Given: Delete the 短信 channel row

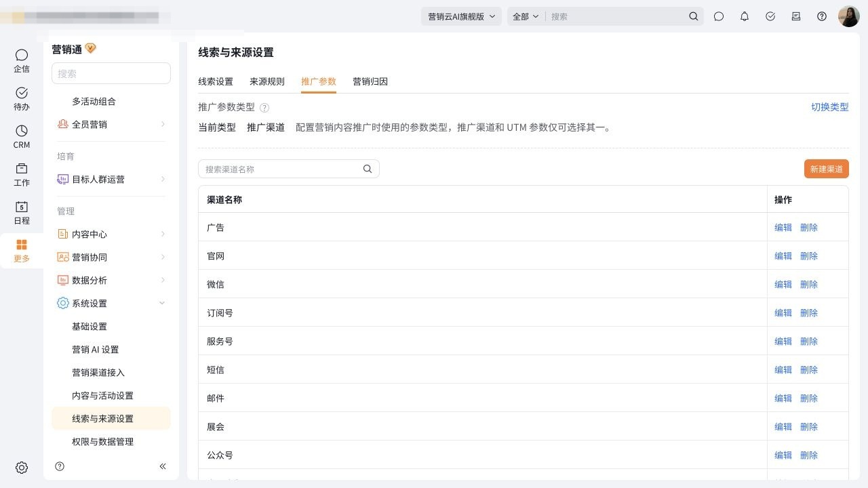Looking at the screenshot, I should (809, 370).
